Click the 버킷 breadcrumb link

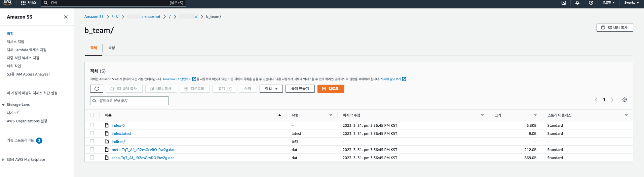coord(115,17)
